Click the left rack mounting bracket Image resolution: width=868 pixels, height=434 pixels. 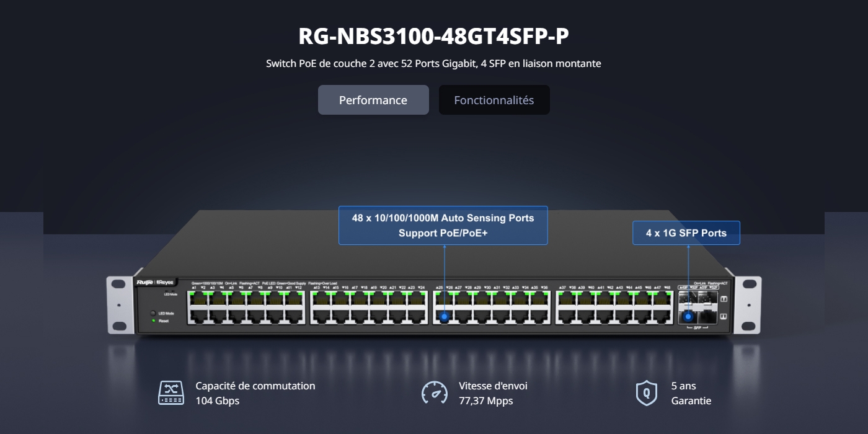coord(120,305)
